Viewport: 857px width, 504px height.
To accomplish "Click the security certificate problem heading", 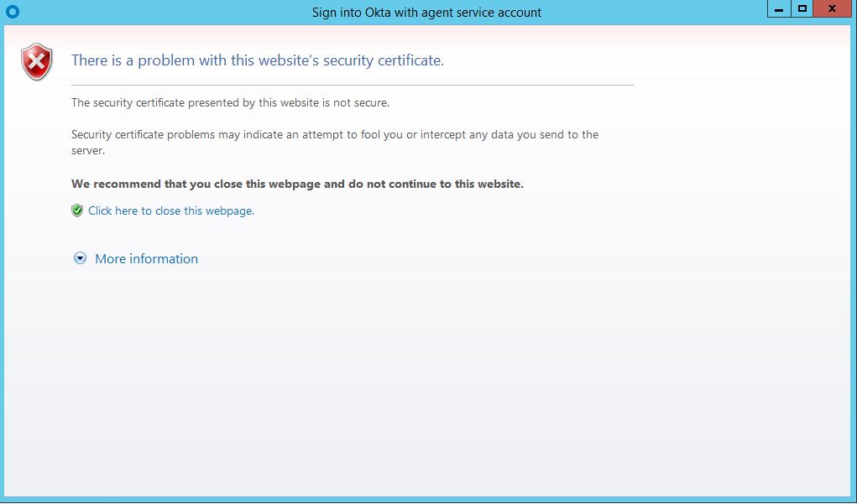I will [257, 60].
